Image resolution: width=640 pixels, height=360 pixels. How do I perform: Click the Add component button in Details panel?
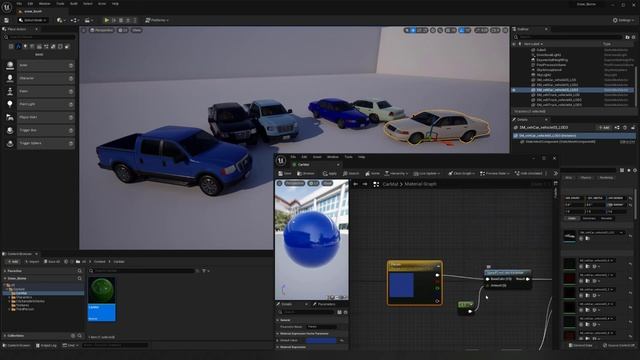click(603, 128)
